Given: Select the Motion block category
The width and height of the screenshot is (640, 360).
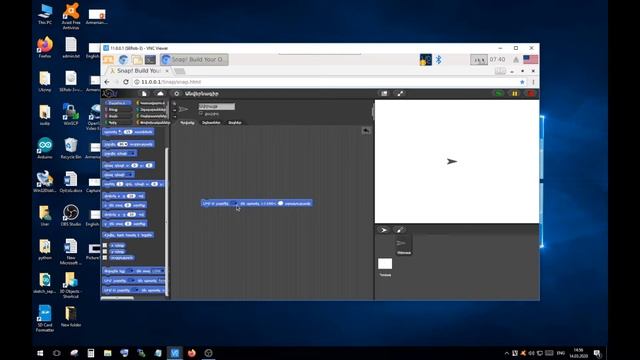Looking at the screenshot, I should click(119, 103).
